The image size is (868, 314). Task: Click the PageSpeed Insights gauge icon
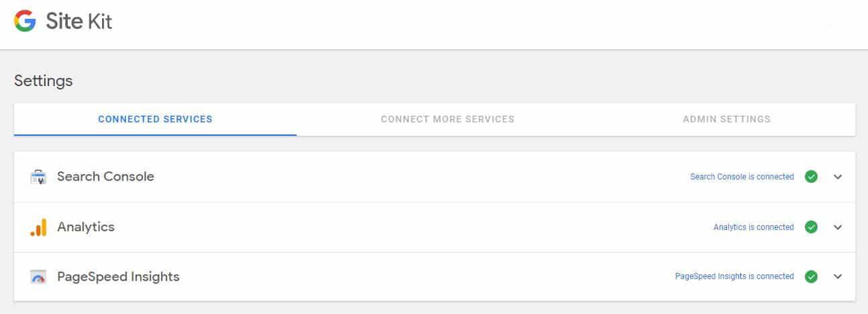click(38, 277)
